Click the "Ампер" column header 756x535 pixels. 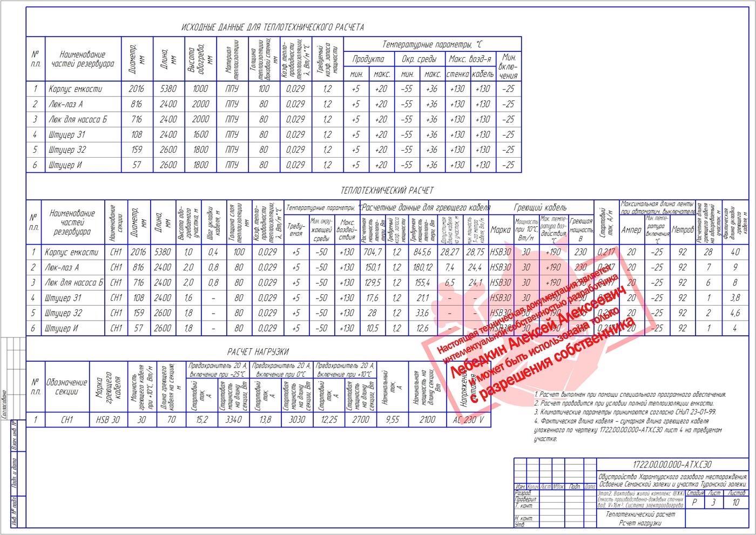click(631, 230)
